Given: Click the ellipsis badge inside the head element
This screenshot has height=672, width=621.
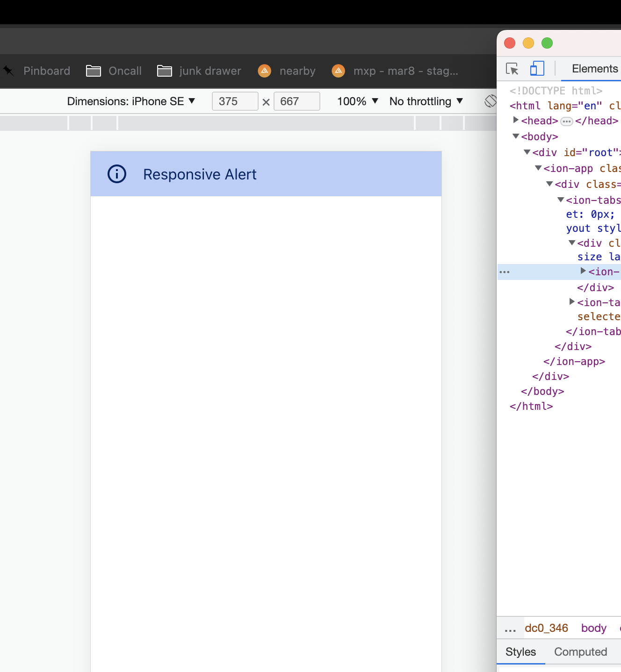Looking at the screenshot, I should click(x=566, y=121).
